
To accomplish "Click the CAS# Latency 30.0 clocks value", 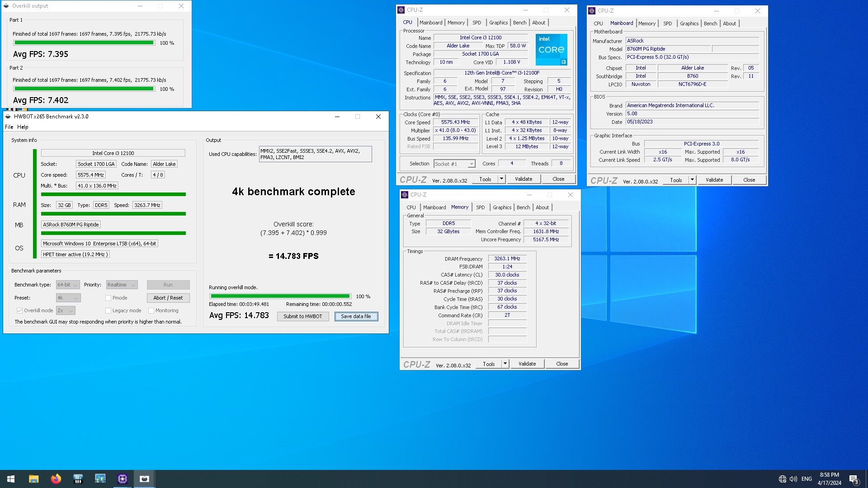I will pos(507,275).
